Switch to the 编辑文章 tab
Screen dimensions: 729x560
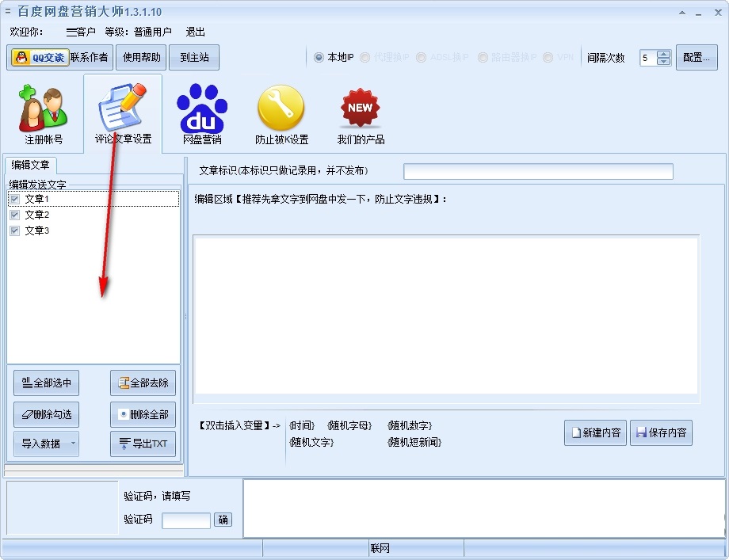click(29, 166)
